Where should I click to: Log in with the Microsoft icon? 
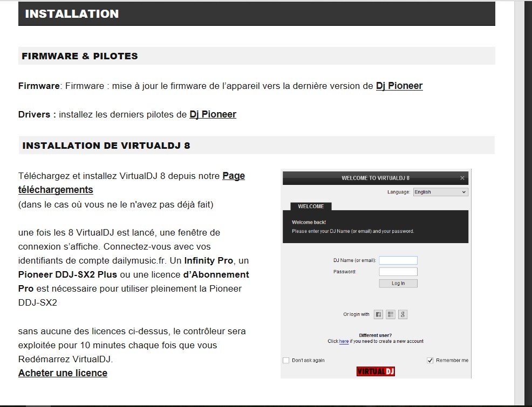point(391,314)
